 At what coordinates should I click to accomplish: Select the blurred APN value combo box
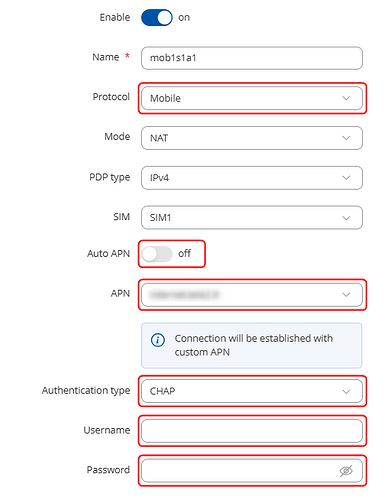click(x=252, y=295)
